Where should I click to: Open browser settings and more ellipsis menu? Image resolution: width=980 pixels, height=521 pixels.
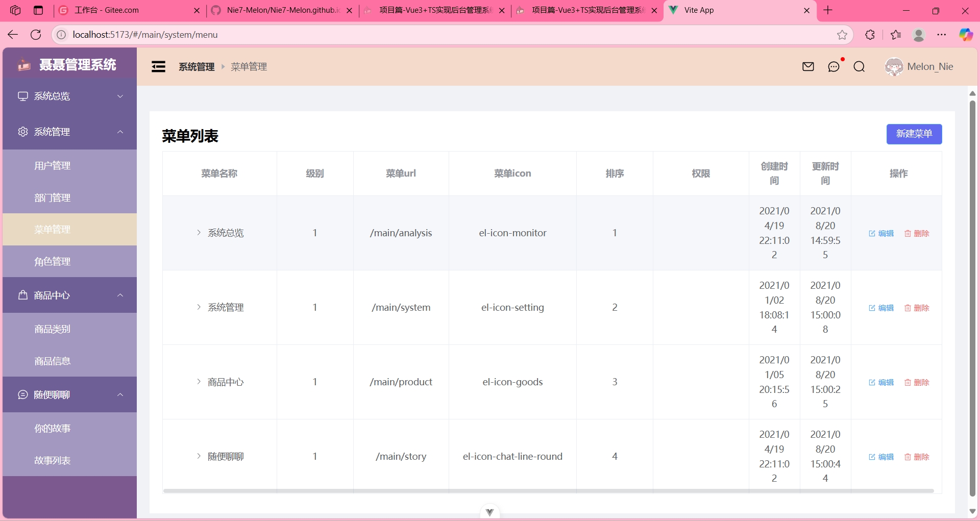click(x=942, y=35)
